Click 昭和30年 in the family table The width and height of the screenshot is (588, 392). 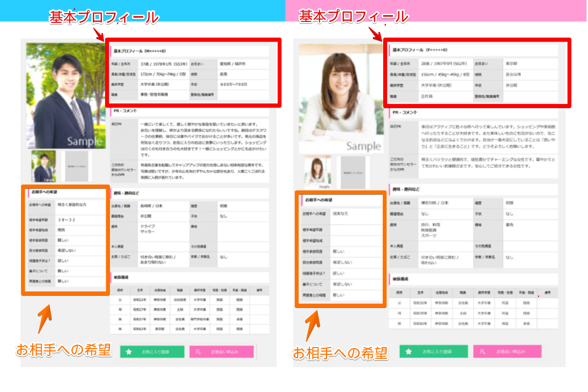421,303
